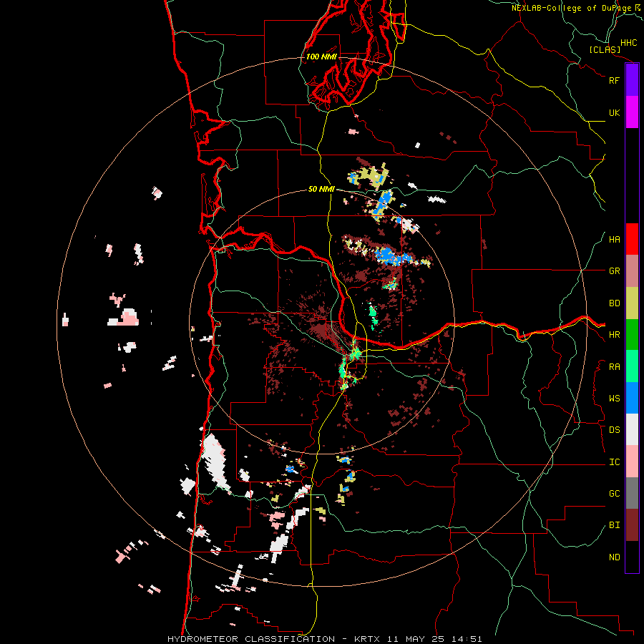Click the [CLAS] units label
This screenshot has height=644, width=644.
[x=605, y=49]
